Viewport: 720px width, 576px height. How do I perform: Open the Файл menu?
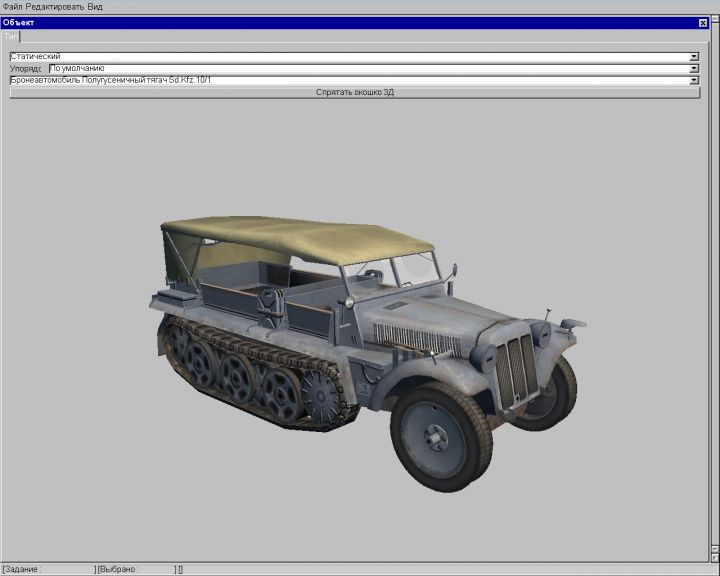click(12, 6)
